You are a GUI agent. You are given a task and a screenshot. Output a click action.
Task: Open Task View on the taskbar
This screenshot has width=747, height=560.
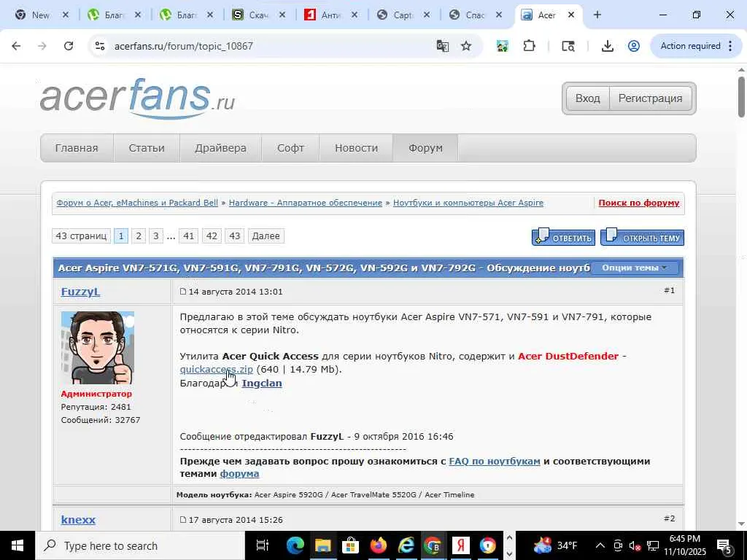pyautogui.click(x=263, y=545)
